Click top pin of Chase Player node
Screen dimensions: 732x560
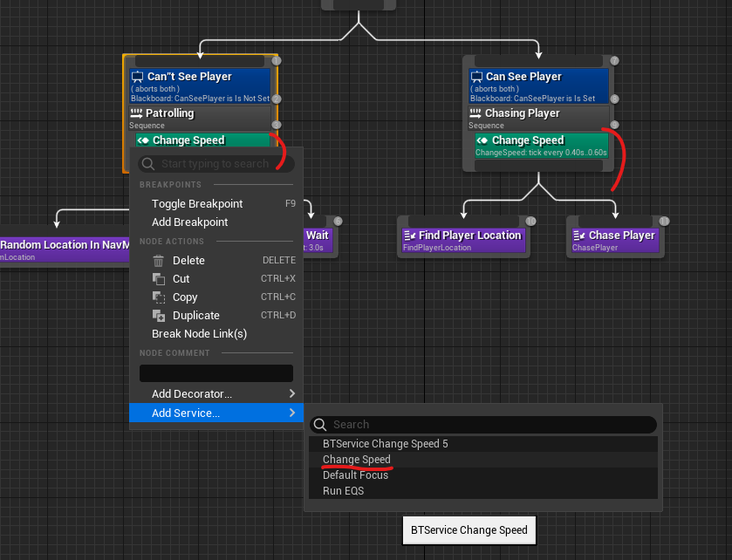(615, 221)
